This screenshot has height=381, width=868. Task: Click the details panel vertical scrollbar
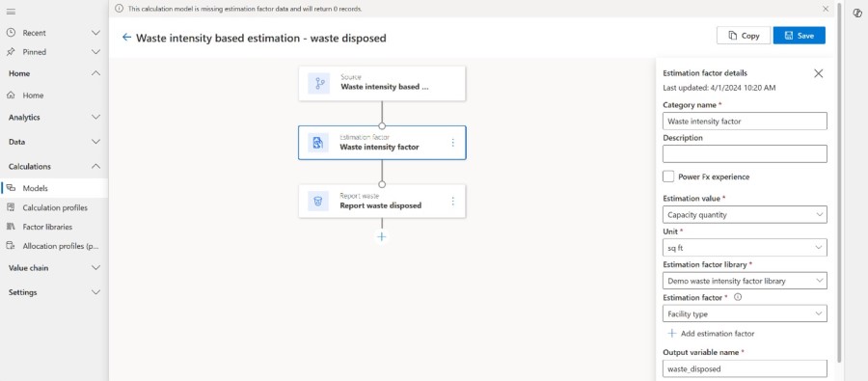pyautogui.click(x=839, y=182)
